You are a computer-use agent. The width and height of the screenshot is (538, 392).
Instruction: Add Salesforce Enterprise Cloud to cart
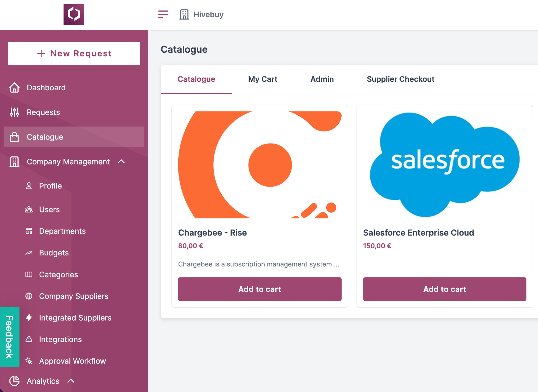click(x=444, y=289)
